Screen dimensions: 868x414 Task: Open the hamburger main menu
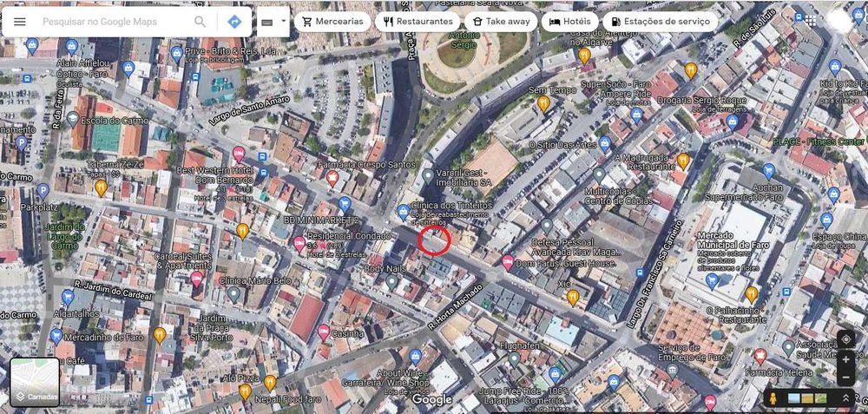tap(20, 22)
